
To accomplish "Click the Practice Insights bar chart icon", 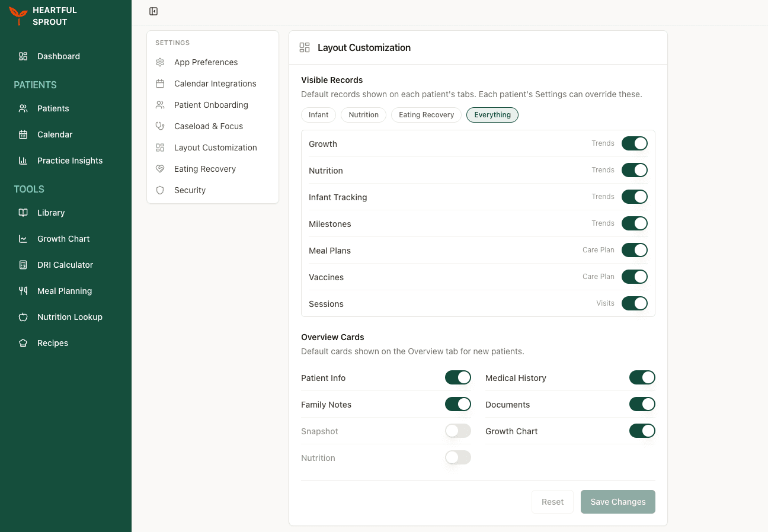I will click(23, 161).
